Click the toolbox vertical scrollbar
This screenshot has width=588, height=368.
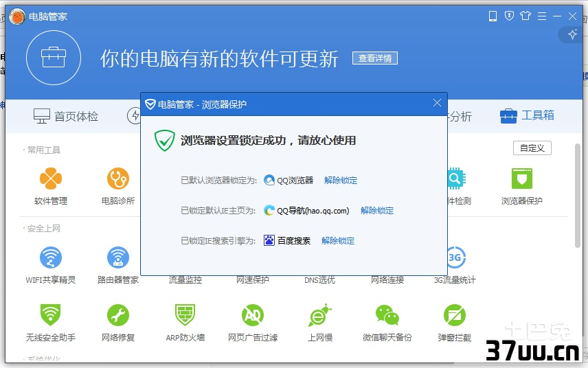click(x=578, y=195)
